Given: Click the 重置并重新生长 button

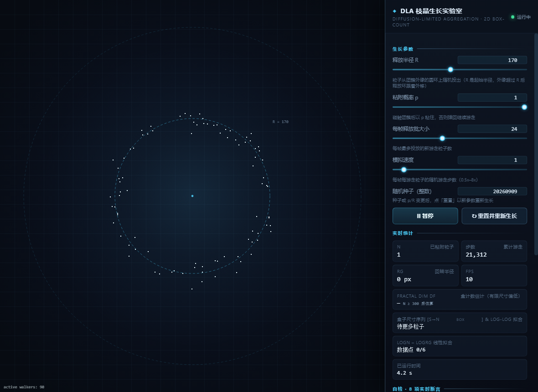Looking at the screenshot, I should [x=494, y=216].
